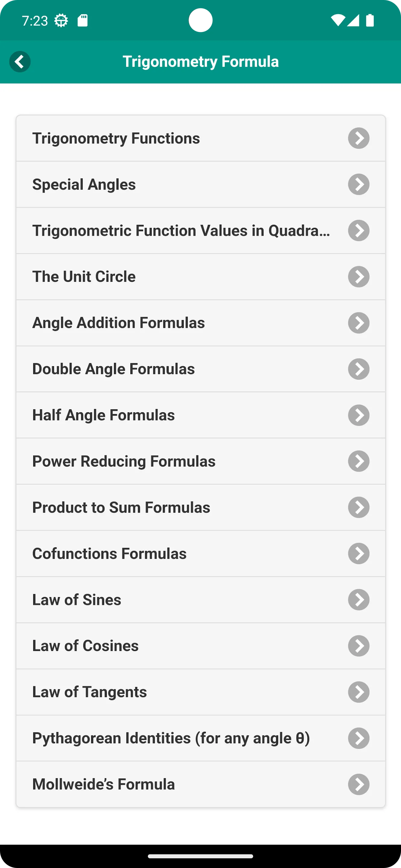Viewport: 401px width, 868px height.
Task: Click the arrow icon for Half Angle Formulas
Action: [358, 415]
